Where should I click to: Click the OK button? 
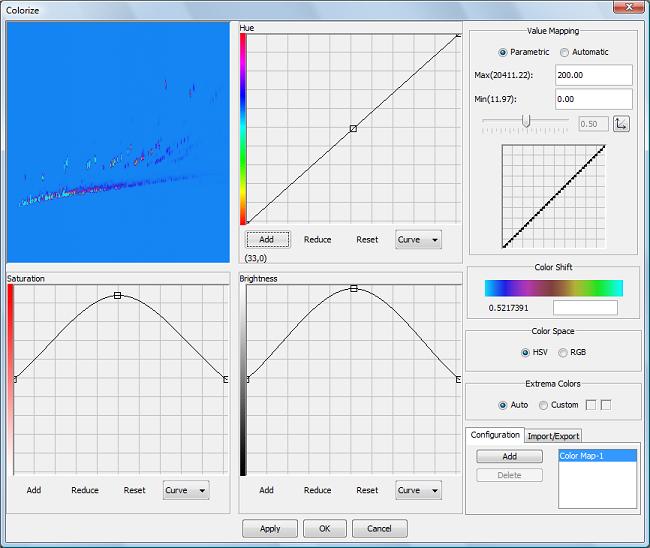tap(325, 529)
